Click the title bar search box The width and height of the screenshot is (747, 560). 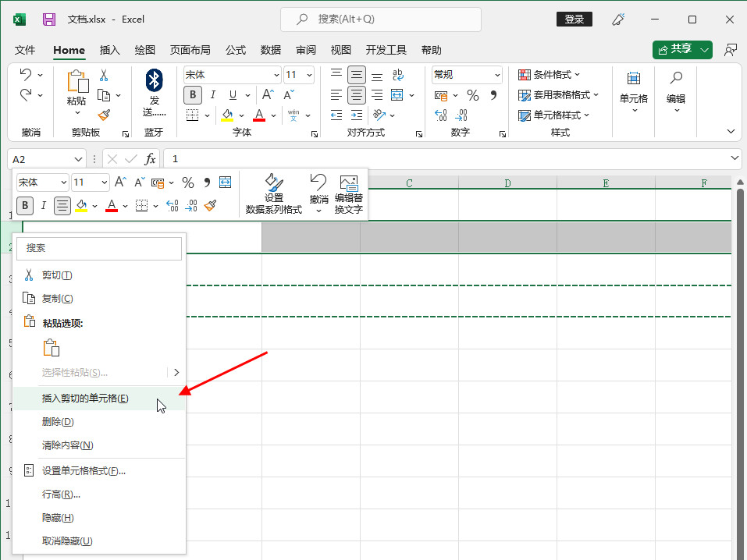(x=381, y=19)
